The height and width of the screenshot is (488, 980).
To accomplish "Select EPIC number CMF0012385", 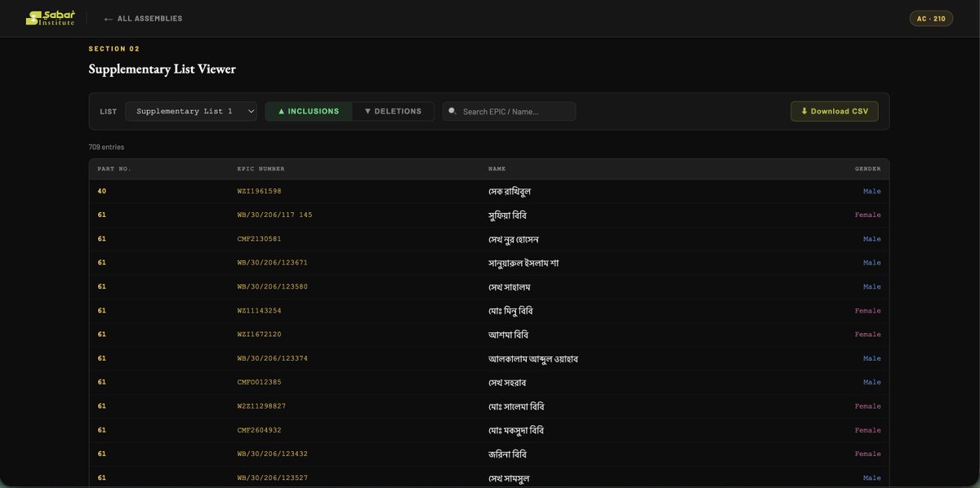I will pyautogui.click(x=259, y=382).
